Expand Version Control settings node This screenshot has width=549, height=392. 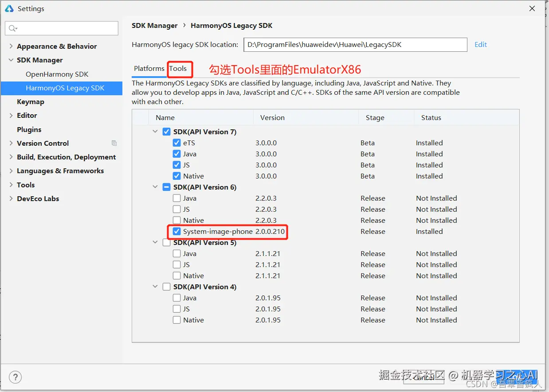click(x=11, y=143)
